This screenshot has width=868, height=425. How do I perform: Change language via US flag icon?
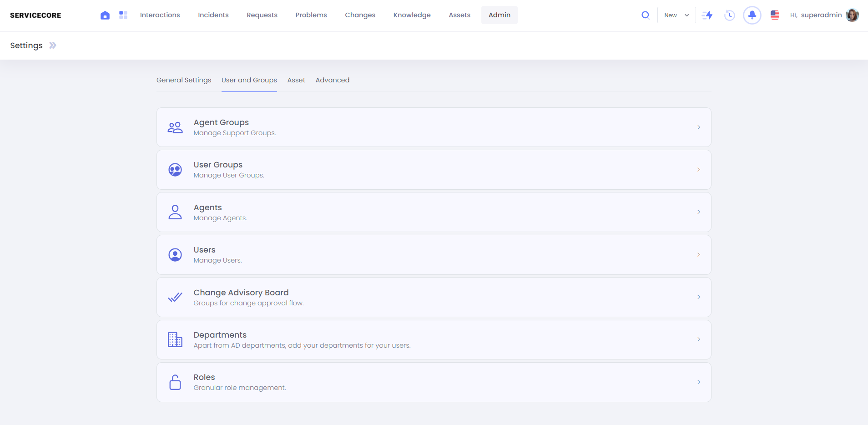(775, 15)
